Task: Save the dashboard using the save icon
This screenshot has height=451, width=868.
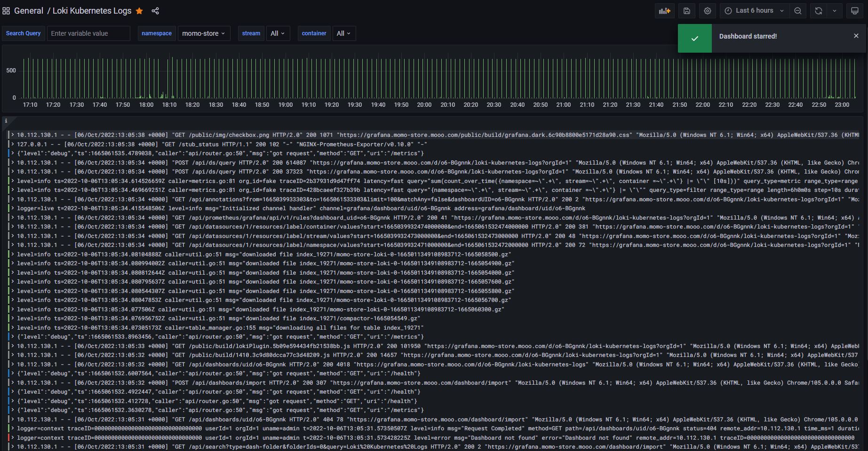Action: point(686,10)
